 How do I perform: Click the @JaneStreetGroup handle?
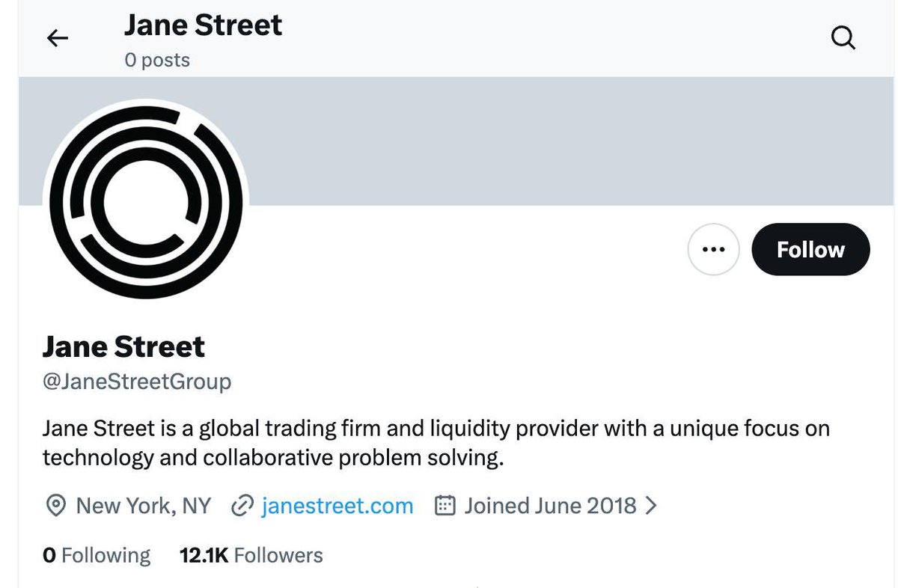coord(137,382)
